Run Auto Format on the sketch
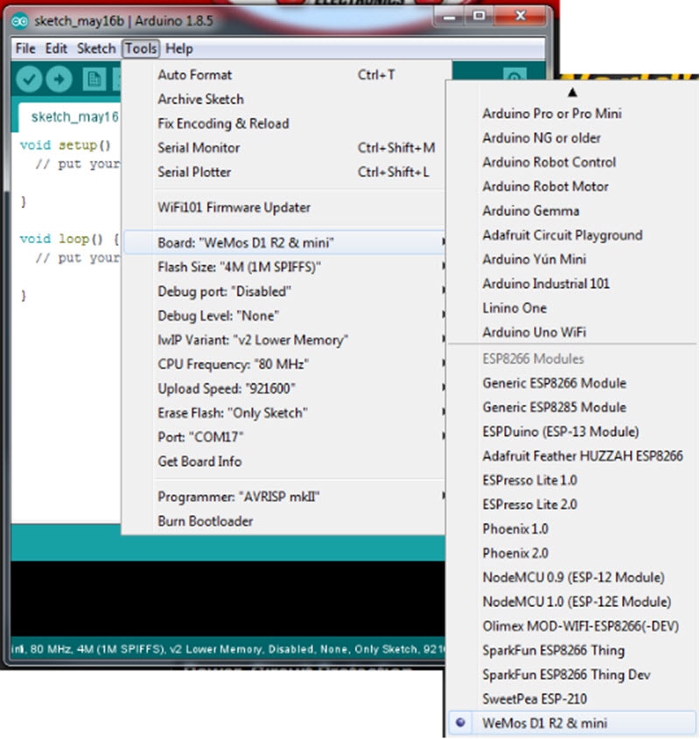This screenshot has width=700, height=739. pos(194,75)
